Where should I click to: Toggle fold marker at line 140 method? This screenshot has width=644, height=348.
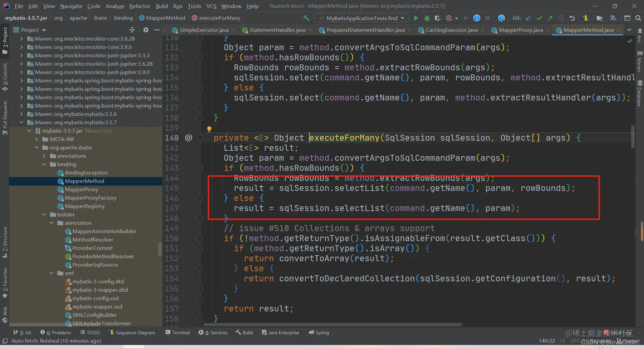coord(200,137)
